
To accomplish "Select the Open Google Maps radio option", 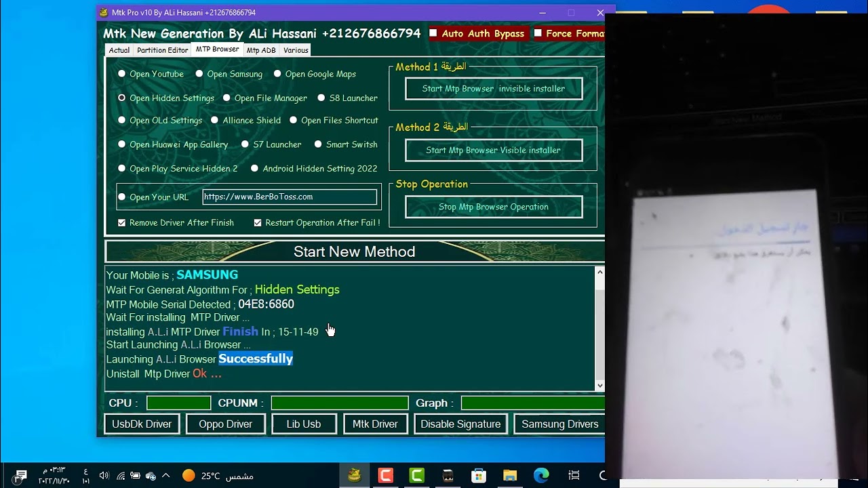I will point(277,74).
